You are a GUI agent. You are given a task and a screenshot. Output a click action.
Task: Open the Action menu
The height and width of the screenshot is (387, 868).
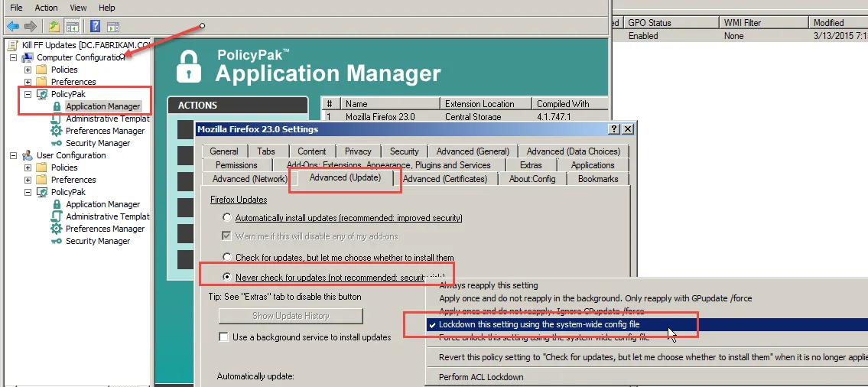pyautogui.click(x=46, y=7)
